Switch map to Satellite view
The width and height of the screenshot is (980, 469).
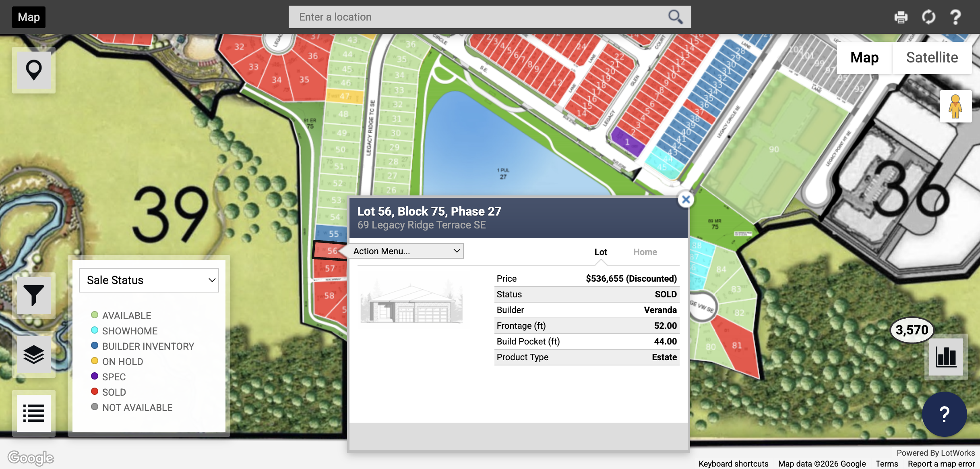(932, 58)
